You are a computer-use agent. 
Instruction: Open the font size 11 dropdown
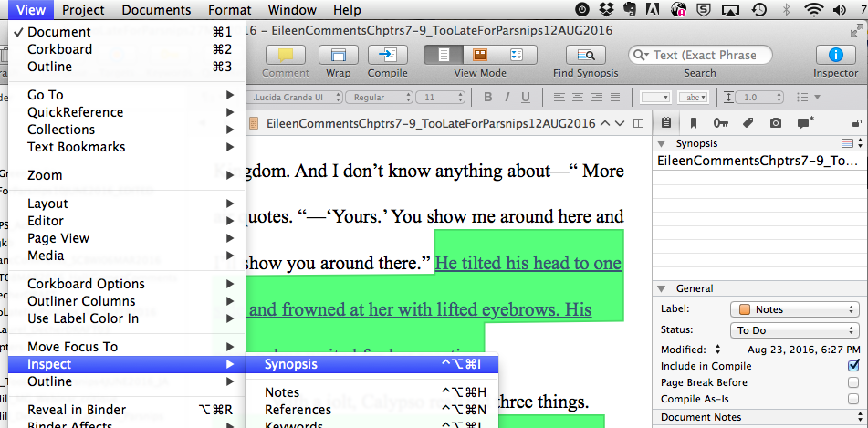[441, 98]
